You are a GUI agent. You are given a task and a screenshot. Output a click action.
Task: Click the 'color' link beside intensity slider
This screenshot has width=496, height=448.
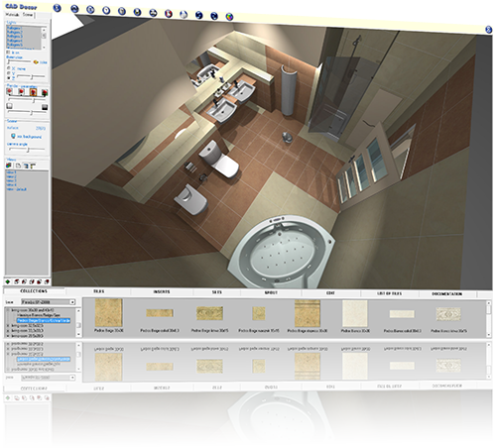[44, 62]
